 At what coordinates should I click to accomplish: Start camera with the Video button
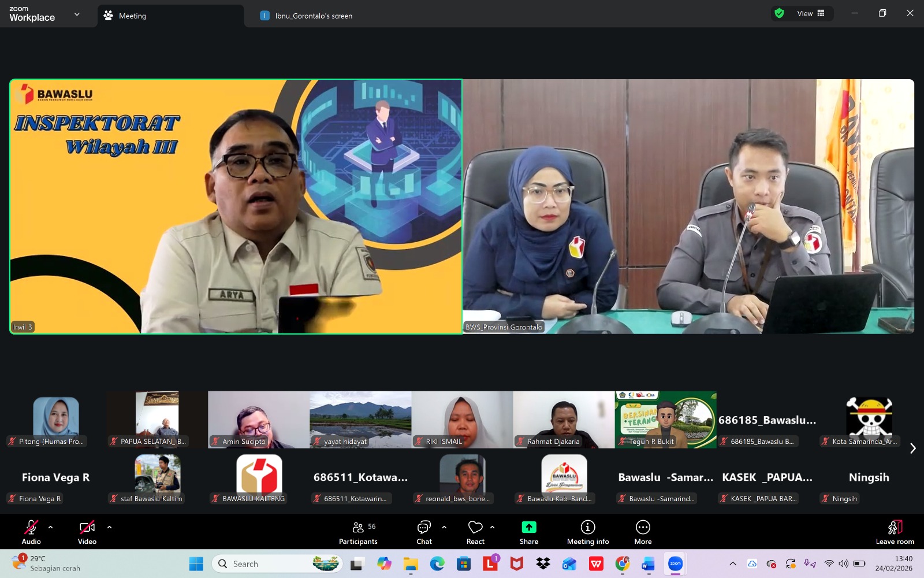coord(87,532)
